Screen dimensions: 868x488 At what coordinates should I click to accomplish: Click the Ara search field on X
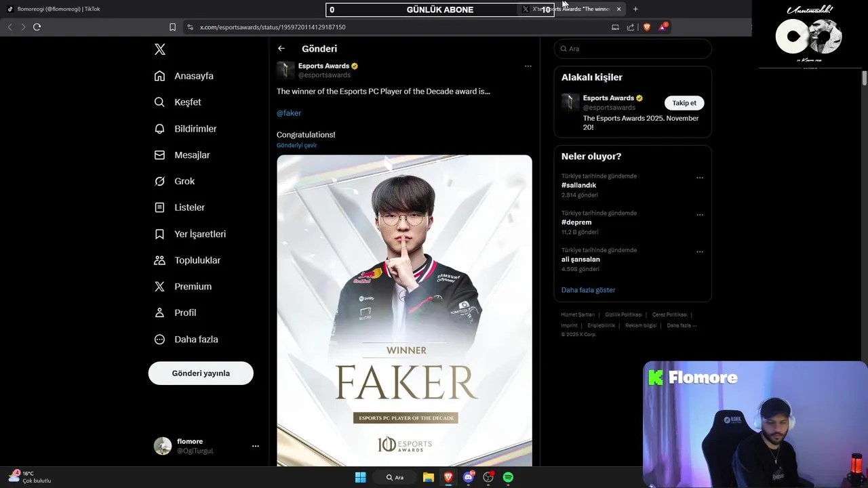[633, 49]
